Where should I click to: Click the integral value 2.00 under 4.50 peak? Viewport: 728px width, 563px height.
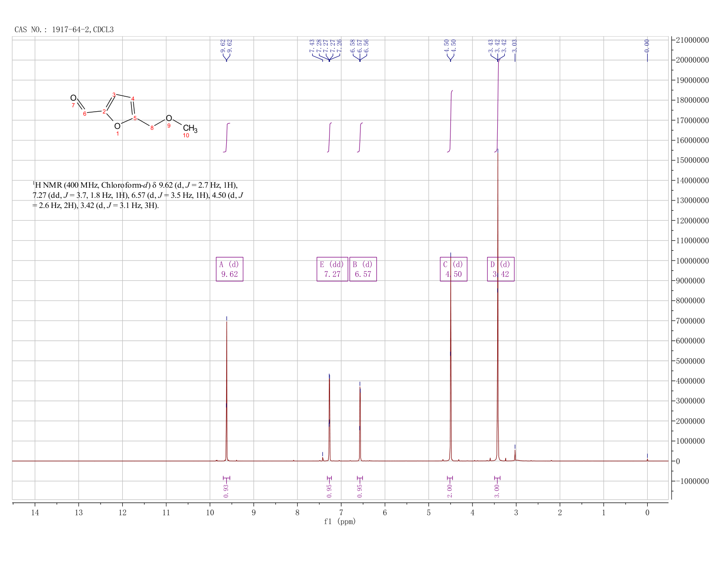450,491
